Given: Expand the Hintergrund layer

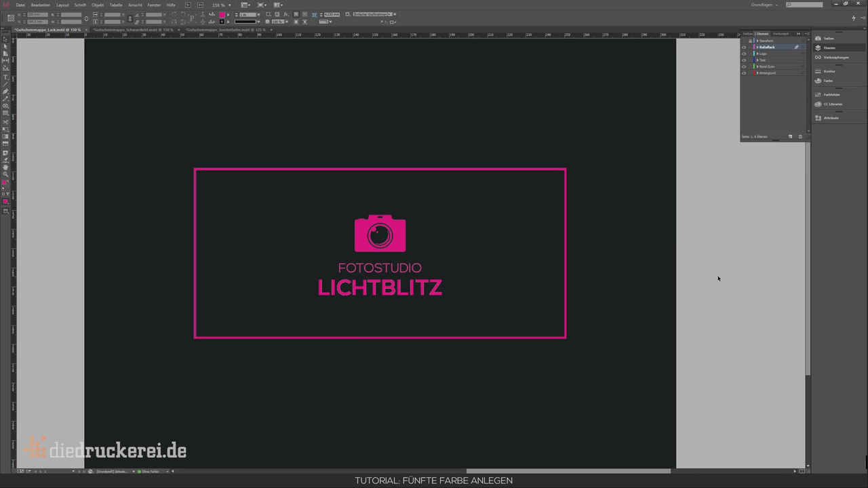Looking at the screenshot, I should tap(757, 73).
